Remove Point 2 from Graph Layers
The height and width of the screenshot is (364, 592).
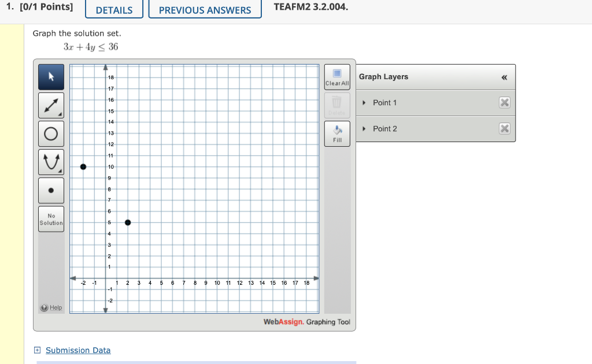point(504,128)
